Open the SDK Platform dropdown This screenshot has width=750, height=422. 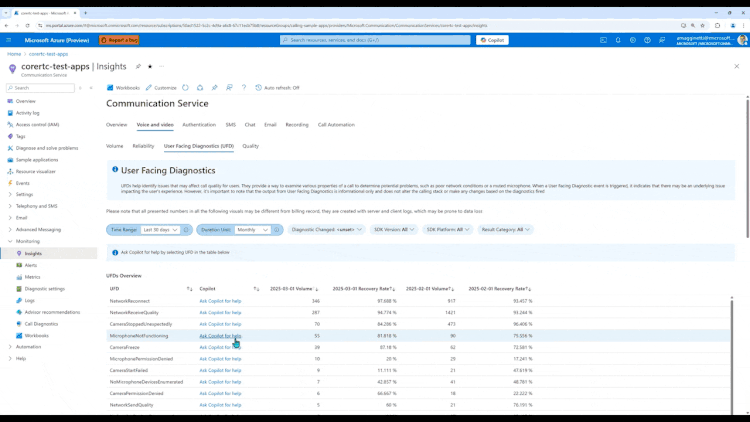pos(448,230)
